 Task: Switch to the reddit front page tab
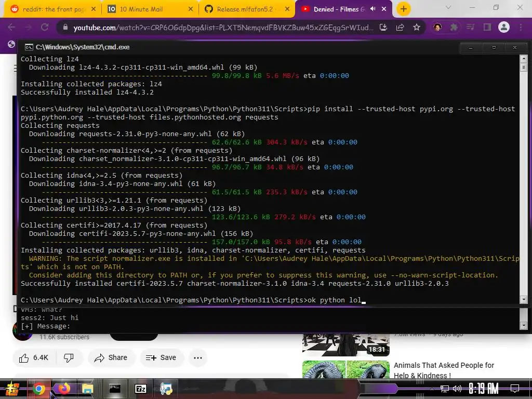tap(52, 9)
